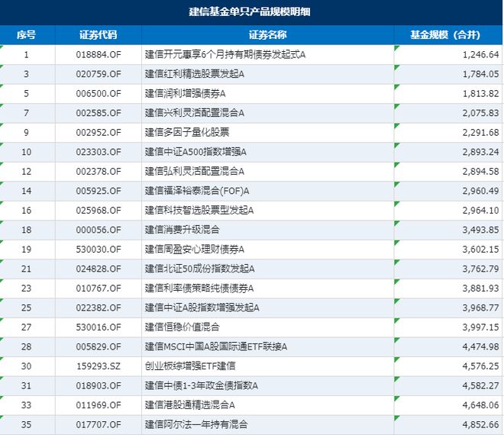The image size is (504, 435).
Task: Click fund size value 3,968.77
Action: [x=480, y=308]
